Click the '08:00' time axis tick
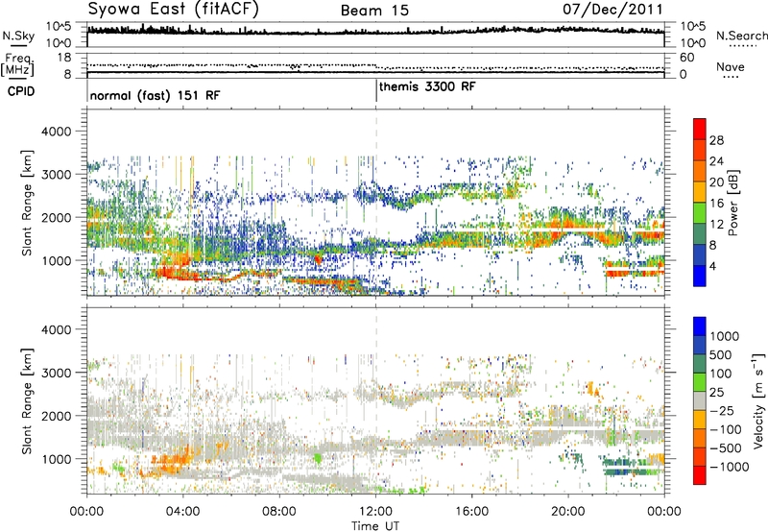Viewport: 768px width, 532px height. coord(279,512)
